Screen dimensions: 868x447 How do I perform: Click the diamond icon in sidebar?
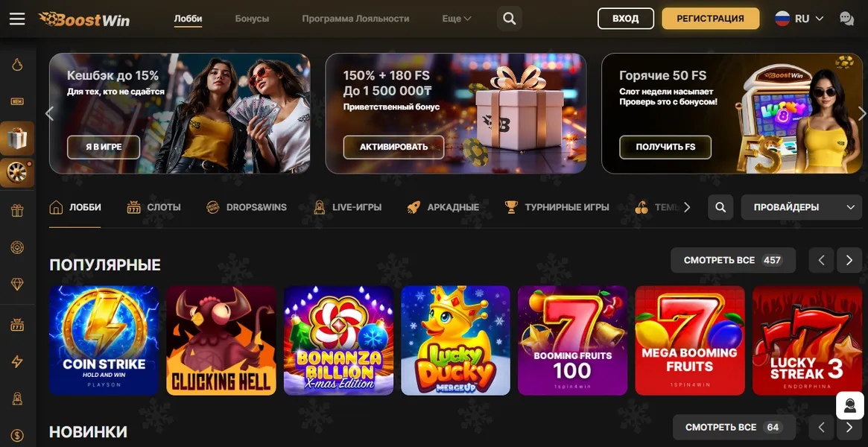tap(17, 285)
